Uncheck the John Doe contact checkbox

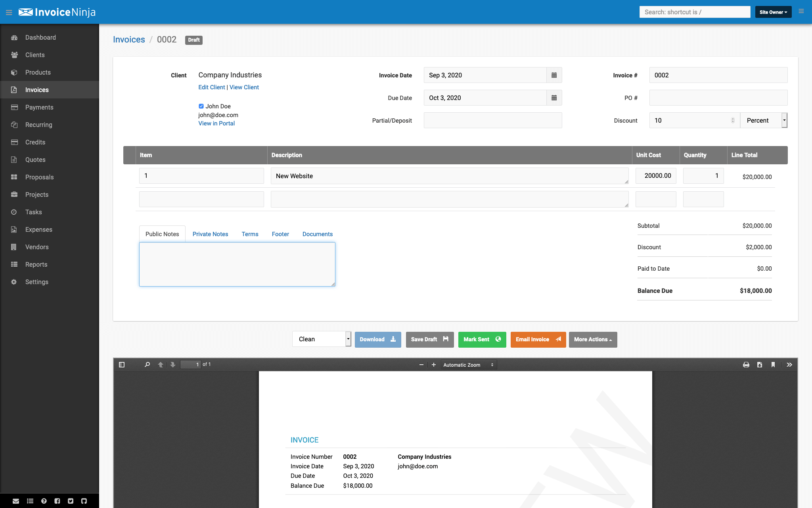click(201, 106)
